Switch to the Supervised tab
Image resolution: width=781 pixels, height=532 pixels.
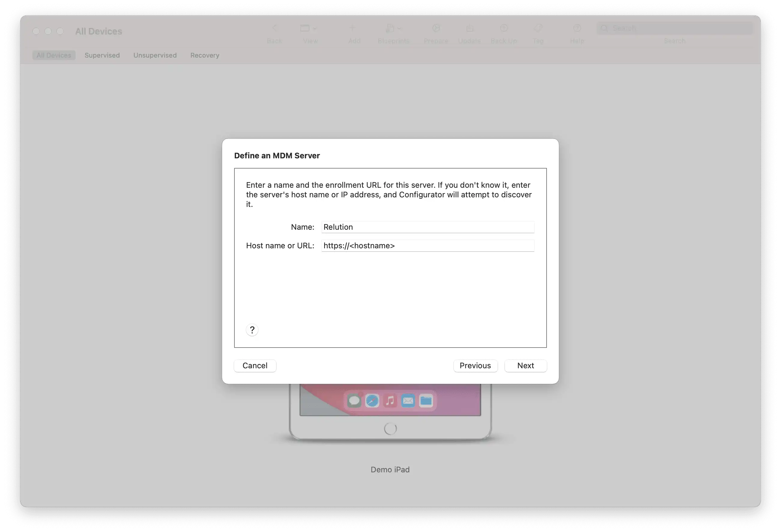102,55
